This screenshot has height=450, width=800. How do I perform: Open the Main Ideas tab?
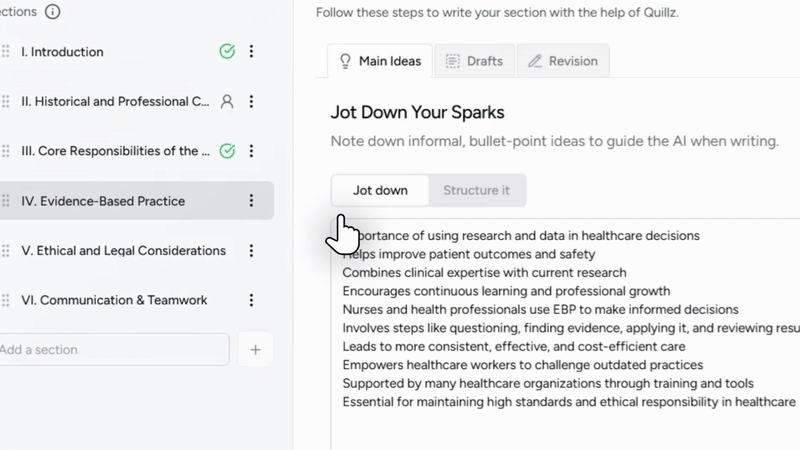[380, 61]
